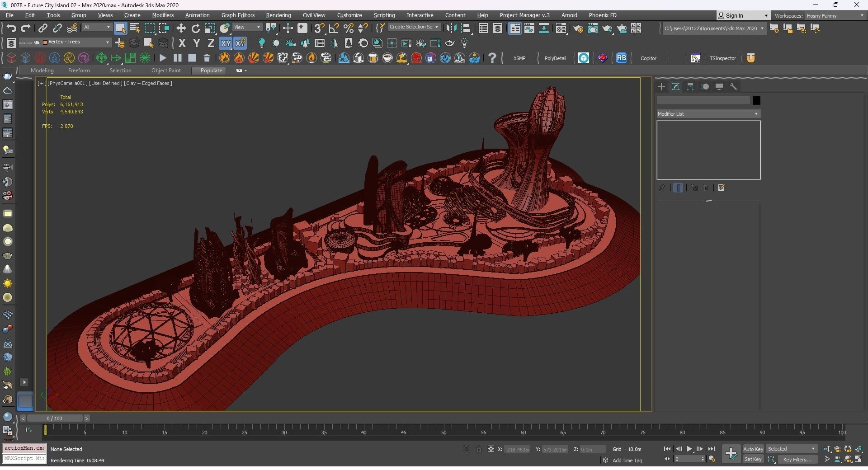Click the TSInspector toolbar button

722,58
